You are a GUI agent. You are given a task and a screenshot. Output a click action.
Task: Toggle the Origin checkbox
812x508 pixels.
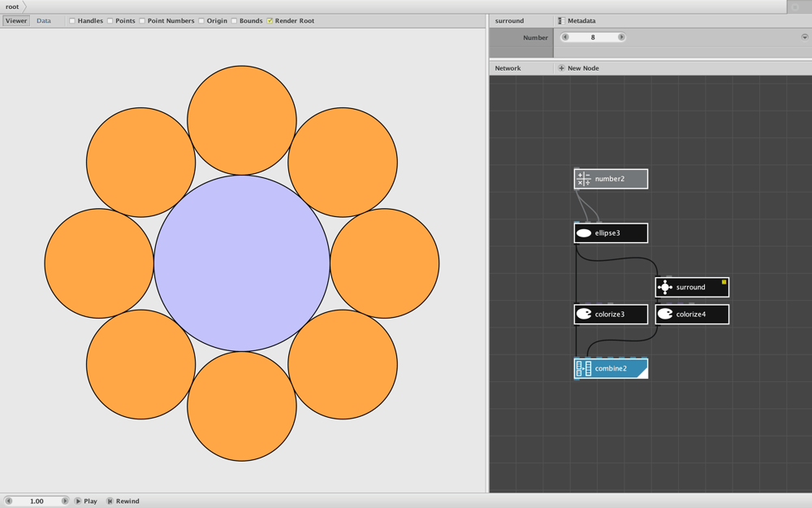click(x=201, y=21)
